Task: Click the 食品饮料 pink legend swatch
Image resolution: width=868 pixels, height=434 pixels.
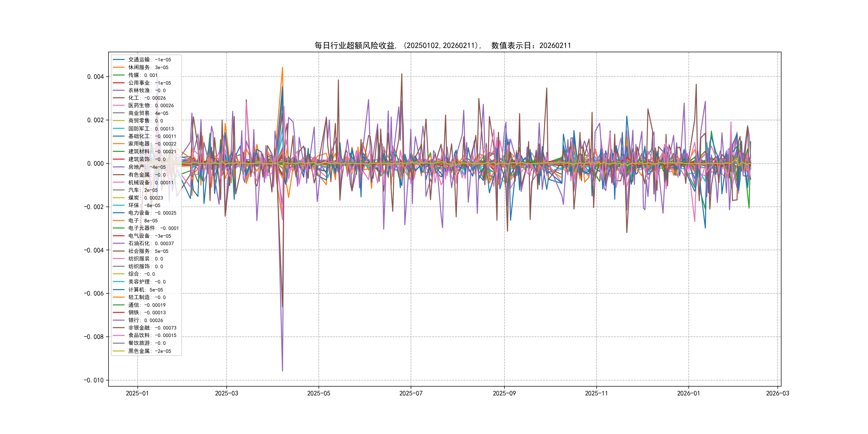Action: point(119,335)
